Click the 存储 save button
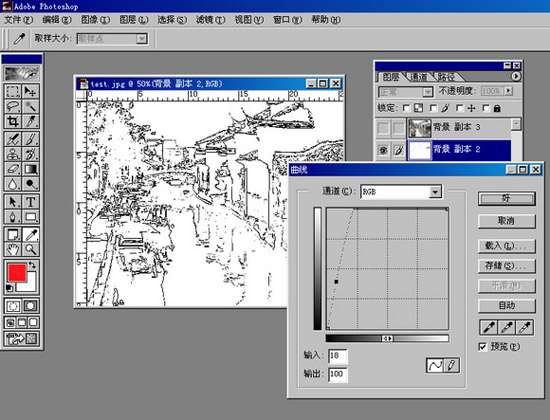This screenshot has width=550, height=420. click(507, 266)
